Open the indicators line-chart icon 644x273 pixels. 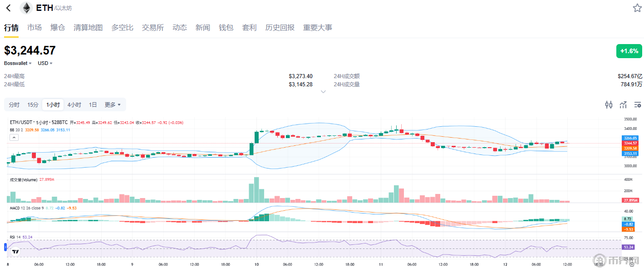point(623,105)
